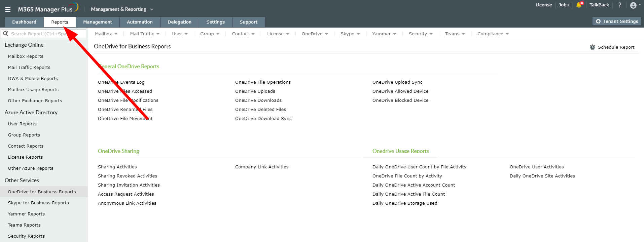
Task: Expand the User reports dropdown
Action: point(180,34)
